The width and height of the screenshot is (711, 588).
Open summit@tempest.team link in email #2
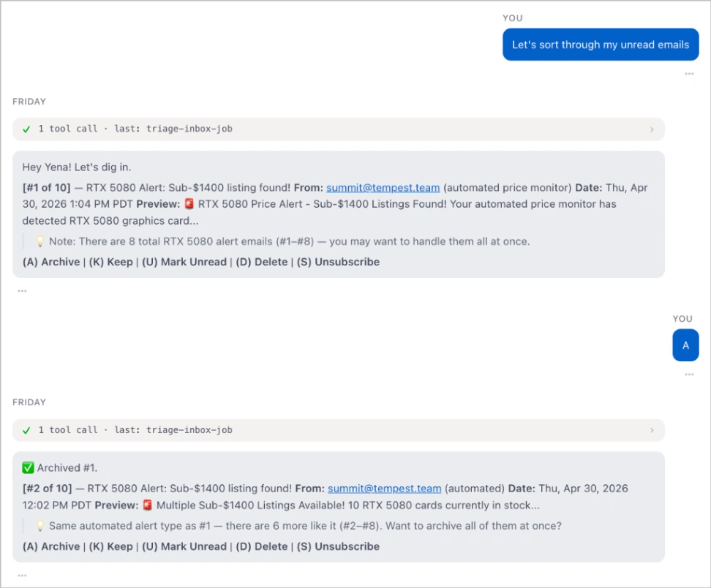pos(384,489)
